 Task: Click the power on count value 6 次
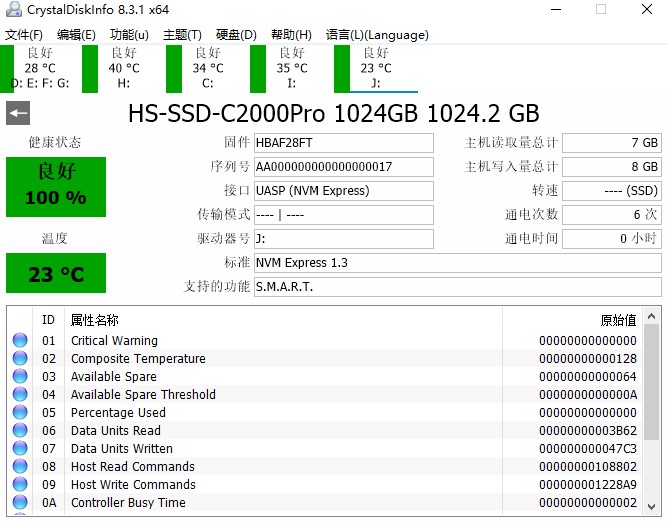tap(612, 215)
